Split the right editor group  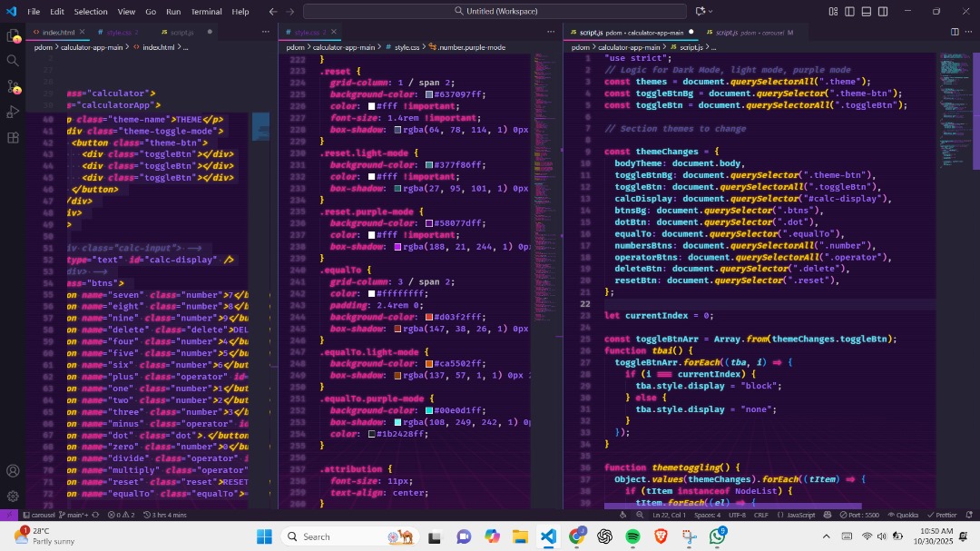pyautogui.click(x=955, y=32)
